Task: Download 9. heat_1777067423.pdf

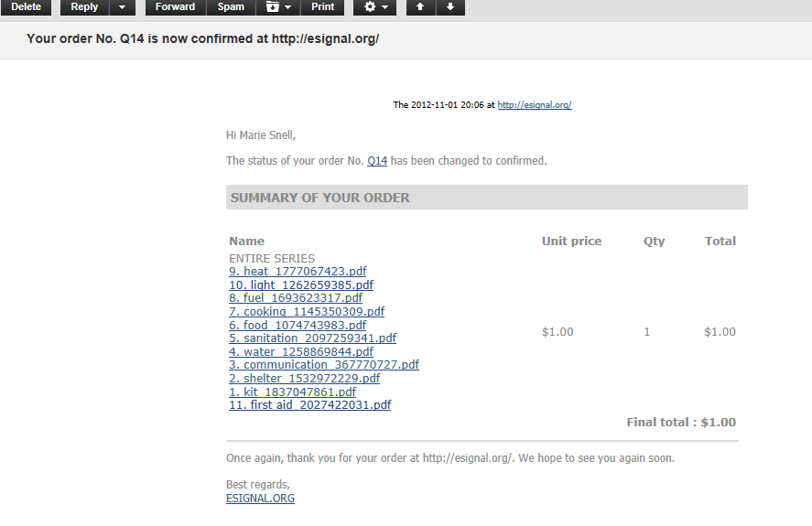Action: tap(298, 272)
